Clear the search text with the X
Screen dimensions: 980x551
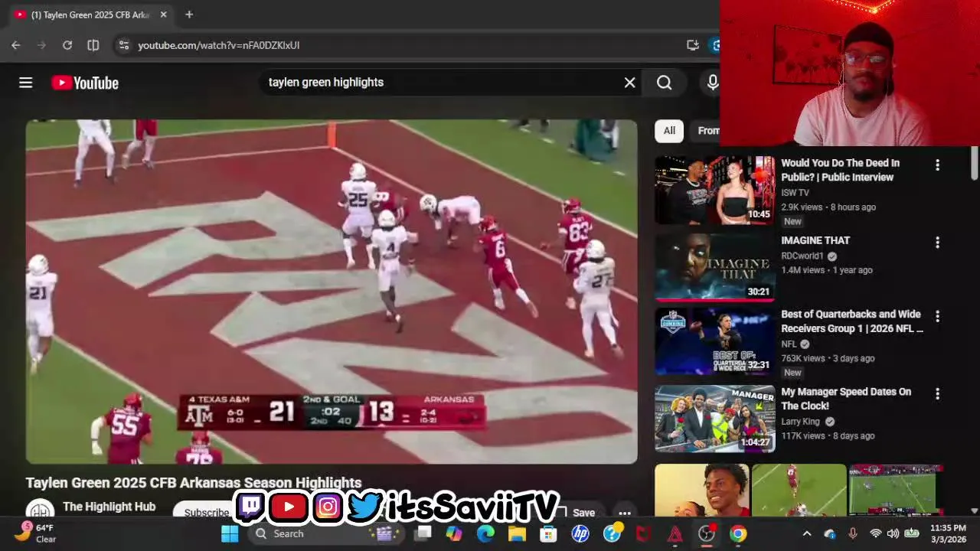(x=629, y=83)
